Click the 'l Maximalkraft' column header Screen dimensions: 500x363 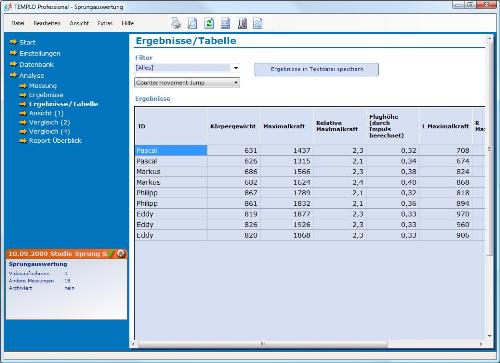pyautogui.click(x=446, y=126)
